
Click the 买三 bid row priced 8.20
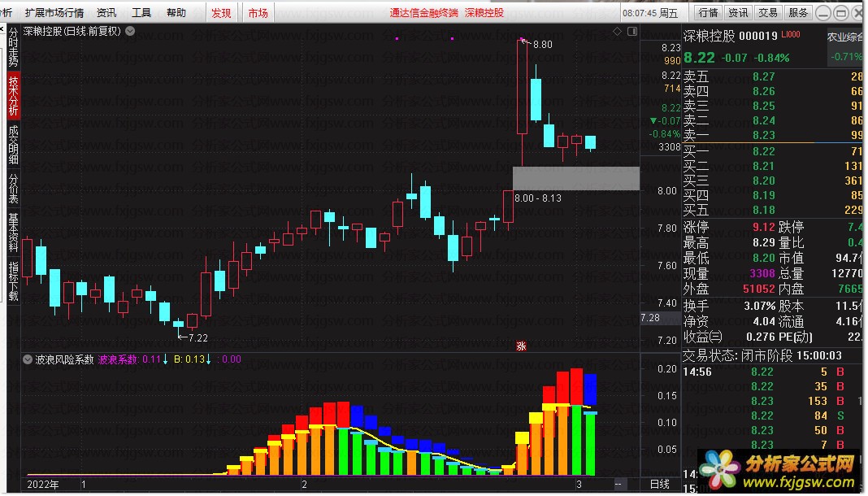click(x=773, y=181)
